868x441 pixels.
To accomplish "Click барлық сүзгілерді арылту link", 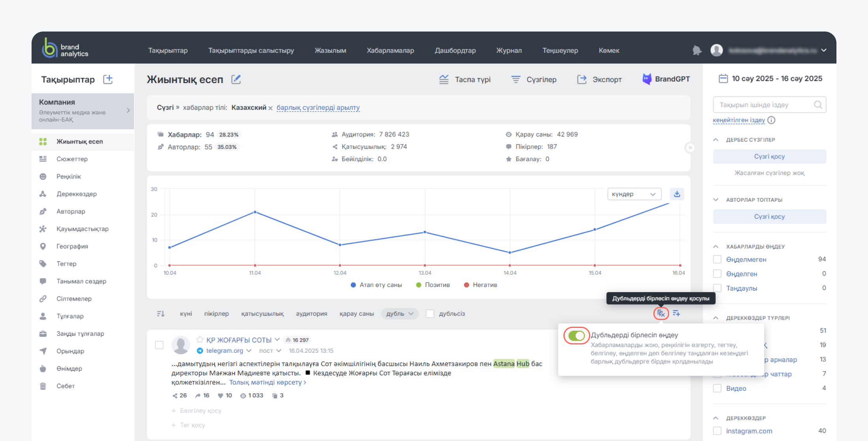I will tap(318, 108).
